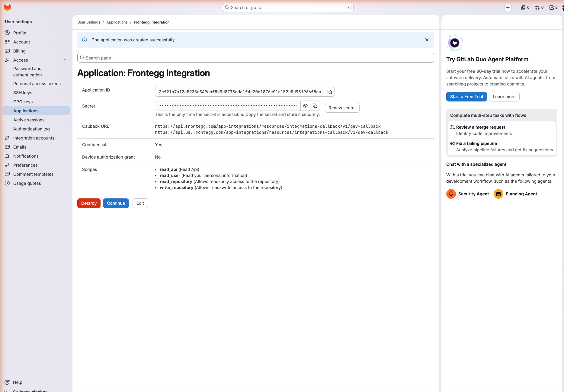Reveal the secret with eye icon

pos(305,106)
